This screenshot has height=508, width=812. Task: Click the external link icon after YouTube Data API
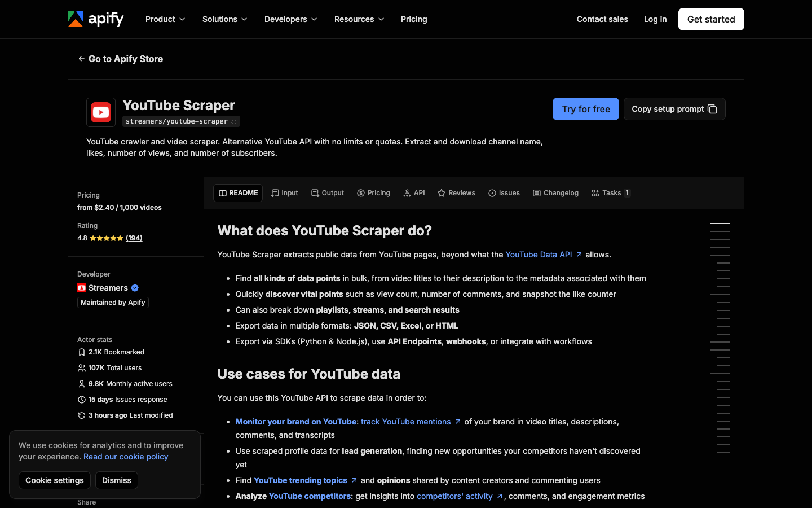(x=579, y=255)
